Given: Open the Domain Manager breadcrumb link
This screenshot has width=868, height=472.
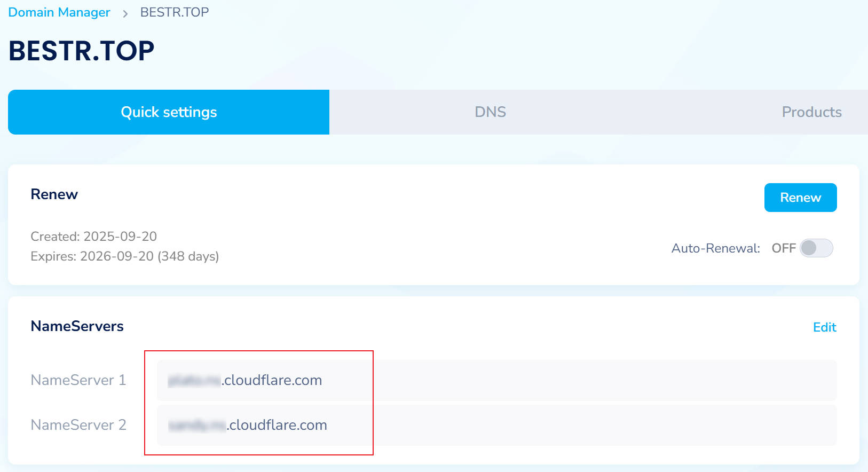Looking at the screenshot, I should 59,12.
